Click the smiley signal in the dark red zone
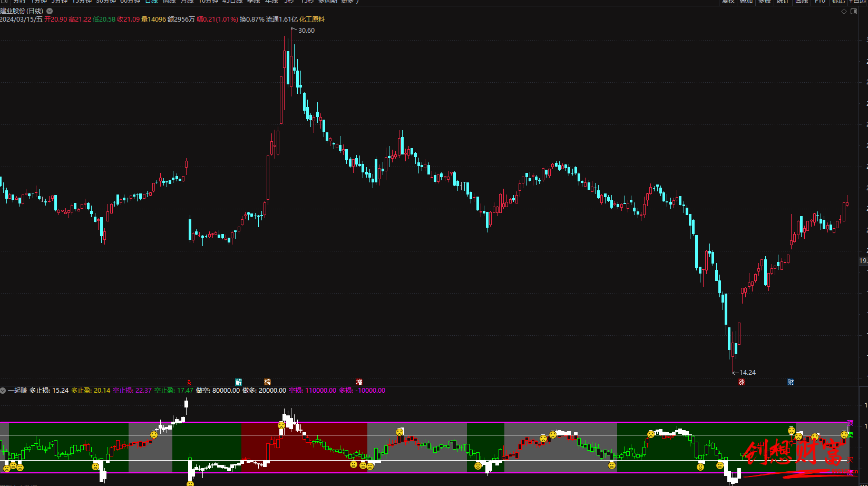The height and width of the screenshot is (486, 868). click(x=281, y=425)
